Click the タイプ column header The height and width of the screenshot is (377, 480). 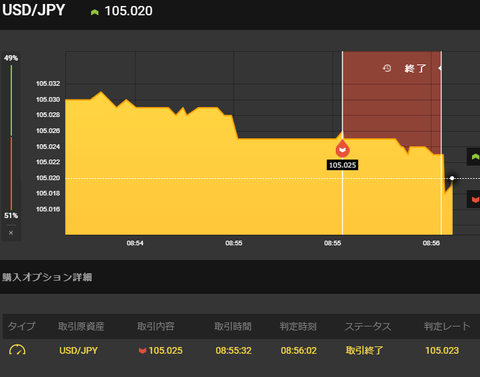21,326
